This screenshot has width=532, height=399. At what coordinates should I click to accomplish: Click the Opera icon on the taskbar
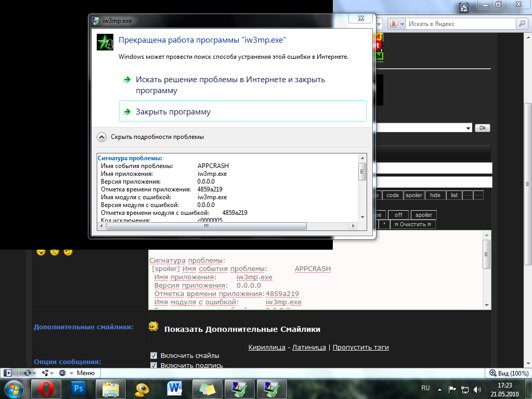pyautogui.click(x=46, y=389)
